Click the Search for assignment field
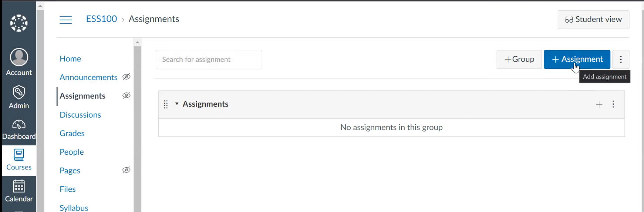Image resolution: width=644 pixels, height=212 pixels. (x=209, y=60)
